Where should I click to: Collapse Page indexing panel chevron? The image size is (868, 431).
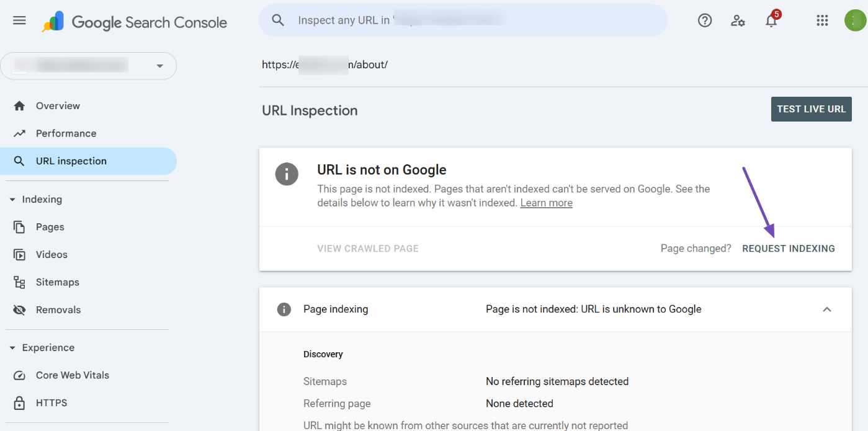[827, 309]
